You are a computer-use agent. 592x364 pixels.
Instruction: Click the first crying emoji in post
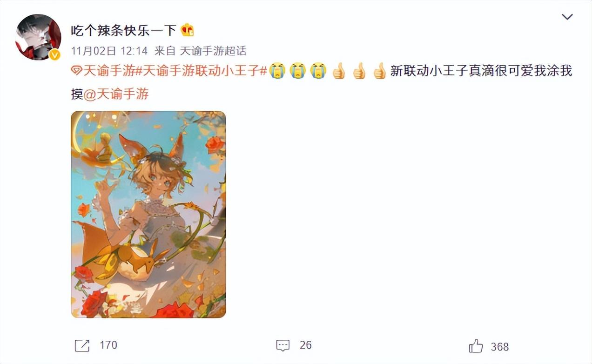[x=277, y=71]
